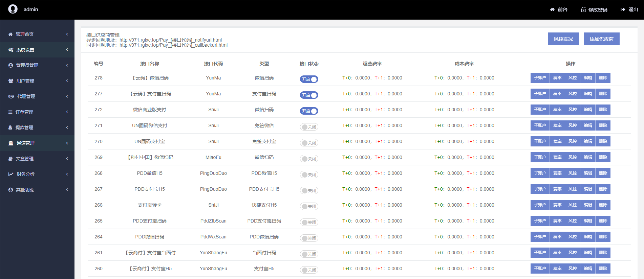This screenshot has height=279, width=644.
Task: Turn on the 支付宝转卡 interface switch
Action: point(309,206)
